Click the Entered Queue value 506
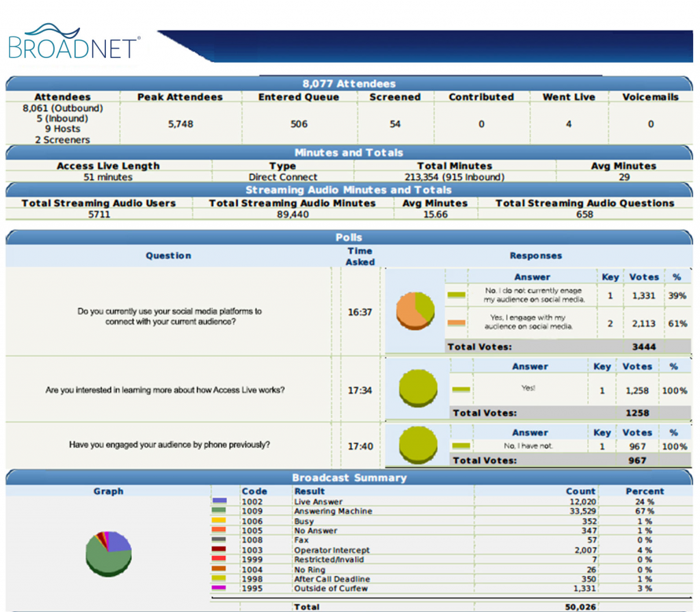700x612 pixels. 299,124
